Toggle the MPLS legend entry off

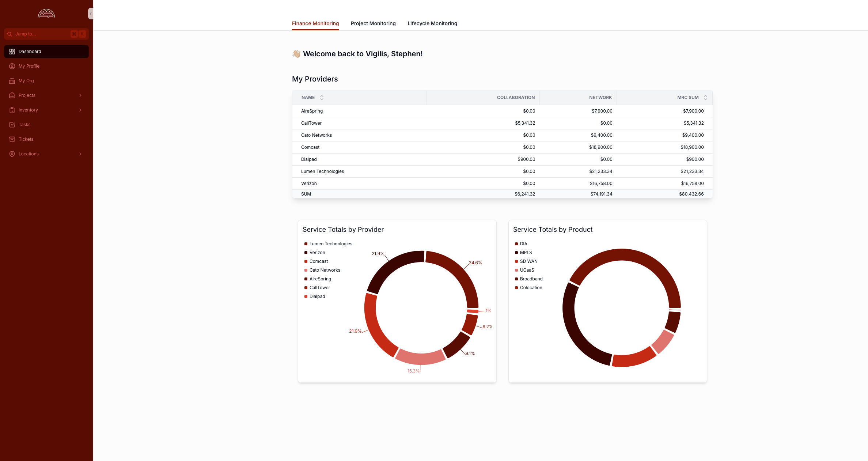point(526,252)
